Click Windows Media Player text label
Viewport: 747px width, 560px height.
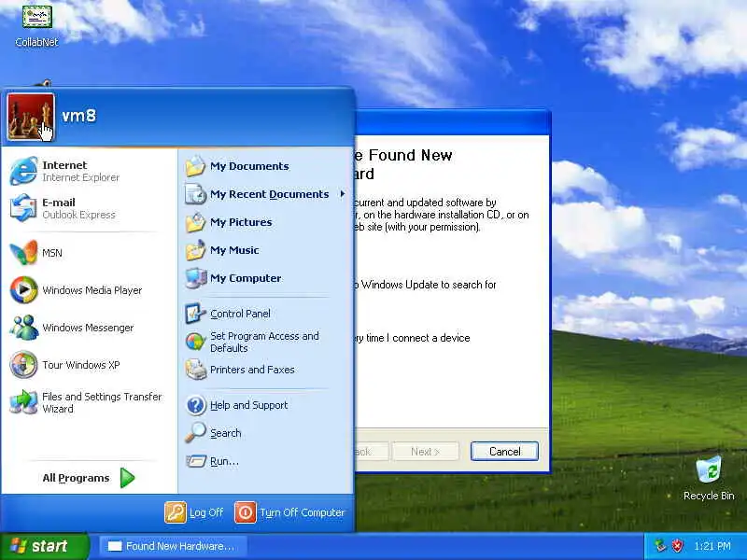tap(92, 290)
